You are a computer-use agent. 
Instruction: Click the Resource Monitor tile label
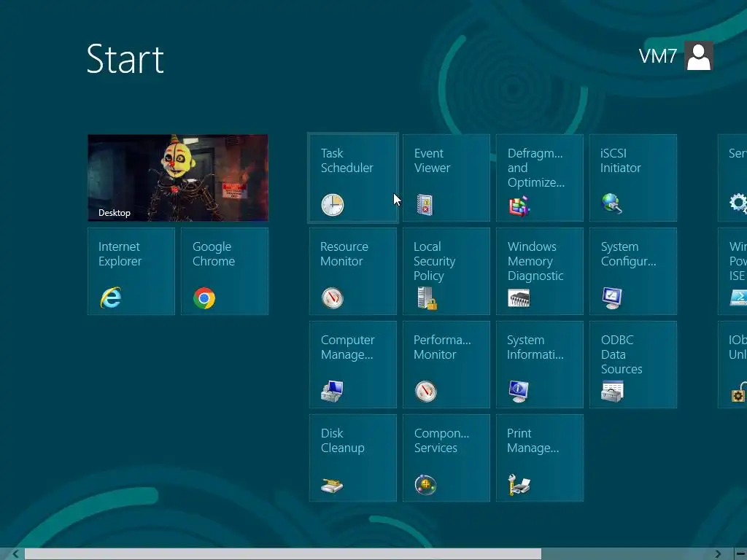[344, 254]
